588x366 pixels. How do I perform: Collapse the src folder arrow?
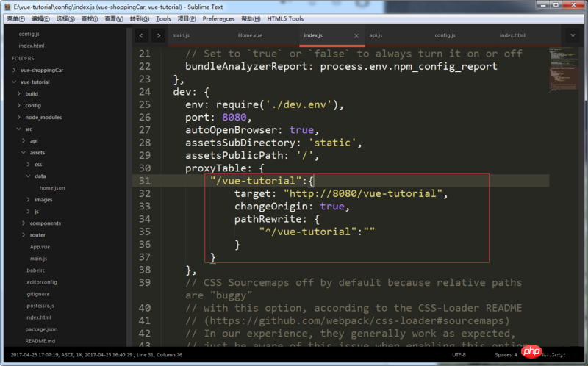(x=19, y=129)
